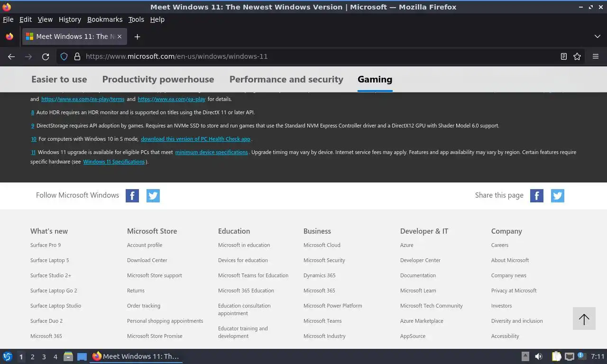
Task: Expand the List all tabs chevron
Action: tap(597, 36)
